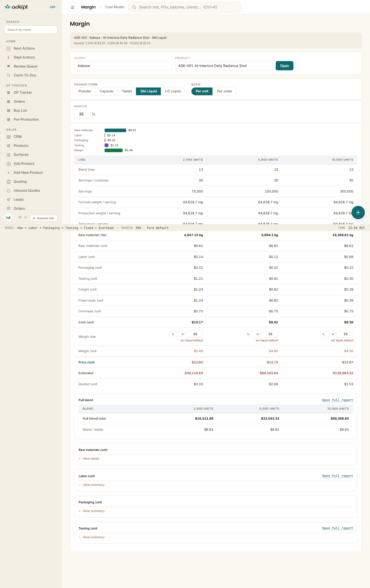Image resolution: width=370 pixels, height=588 pixels.
Task: Focus the global search lots, POs field
Action: pyautogui.click(x=185, y=7)
